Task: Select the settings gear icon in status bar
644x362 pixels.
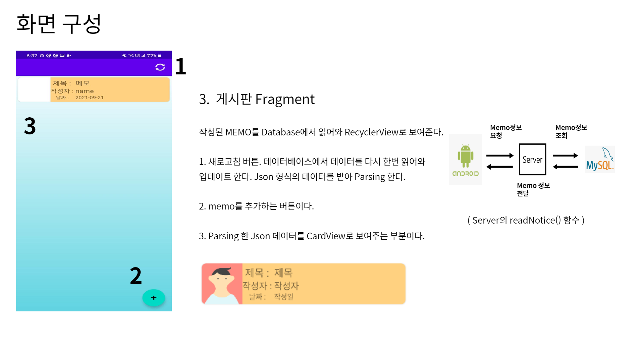Action: [42, 56]
